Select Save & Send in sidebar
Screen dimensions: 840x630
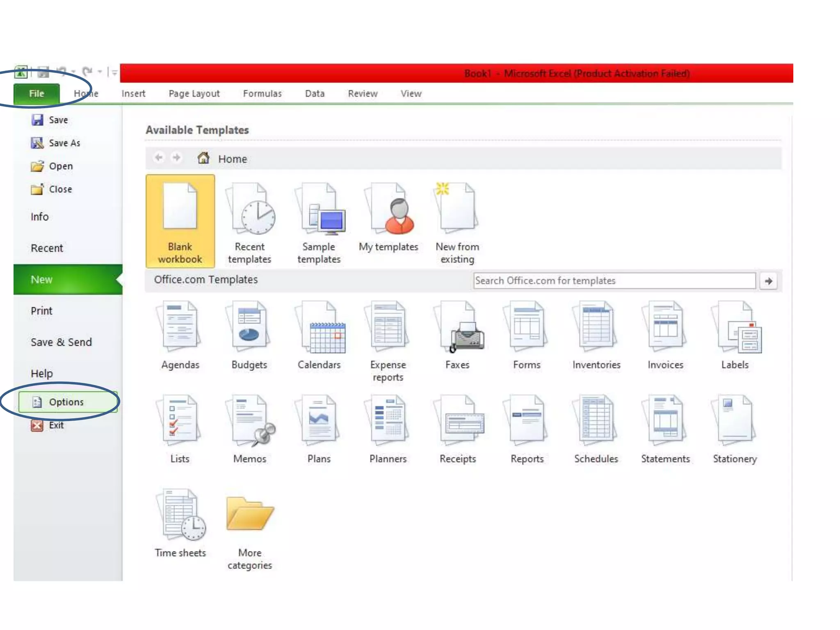click(61, 342)
